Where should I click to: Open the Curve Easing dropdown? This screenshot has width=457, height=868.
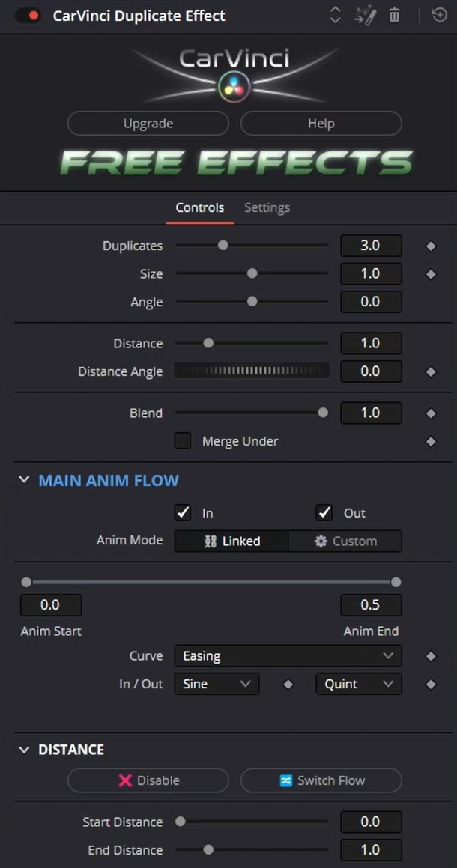[x=288, y=656]
